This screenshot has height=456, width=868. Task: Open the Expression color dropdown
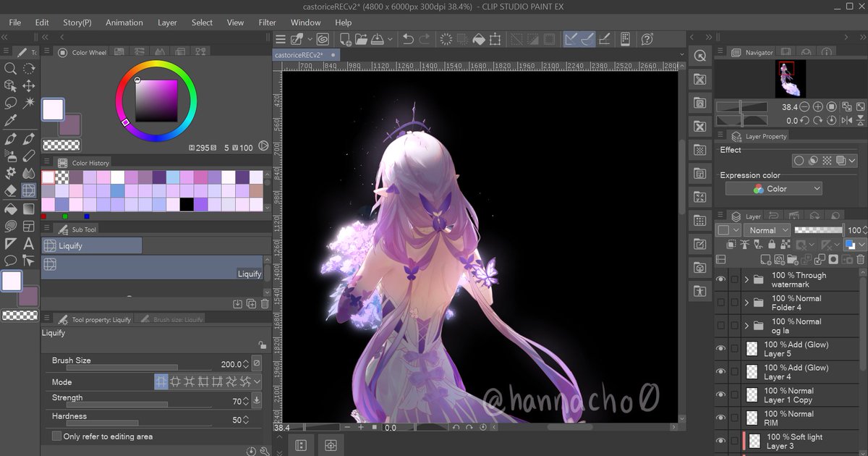click(x=774, y=188)
